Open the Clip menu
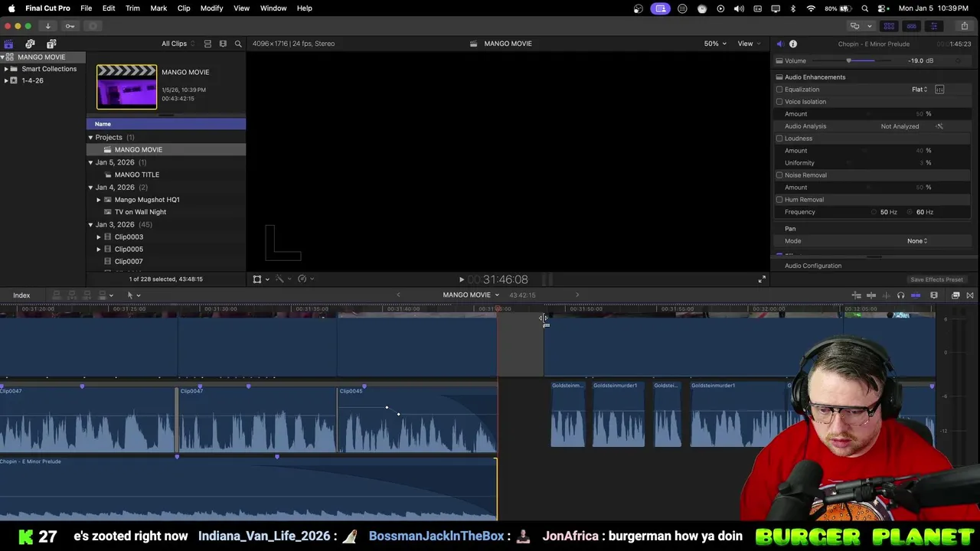The width and height of the screenshot is (980, 551). [184, 8]
